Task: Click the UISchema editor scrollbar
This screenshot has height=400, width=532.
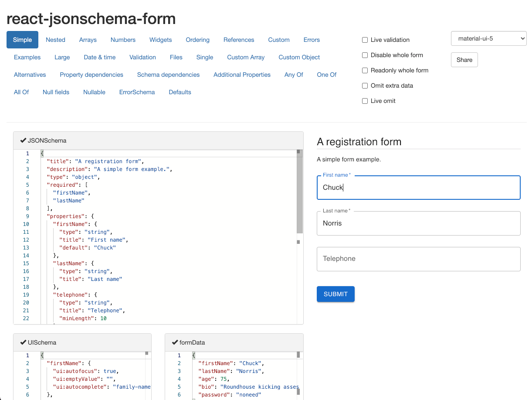Action: [x=147, y=375]
